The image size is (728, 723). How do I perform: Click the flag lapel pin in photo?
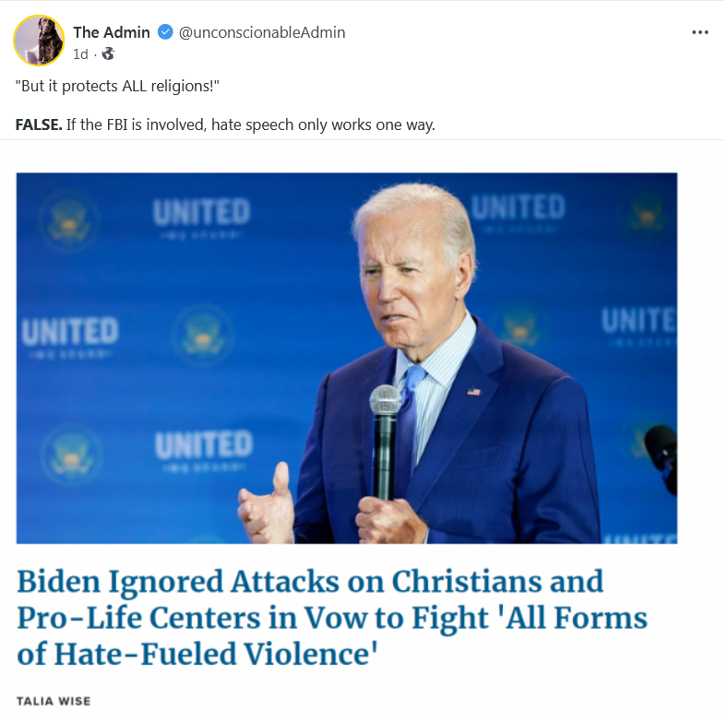[473, 392]
